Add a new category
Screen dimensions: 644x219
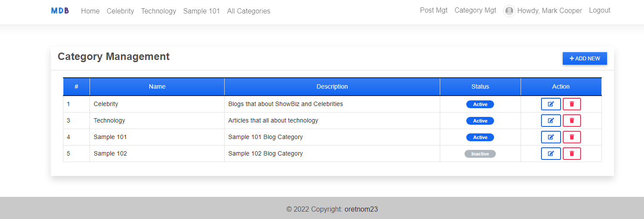(584, 59)
